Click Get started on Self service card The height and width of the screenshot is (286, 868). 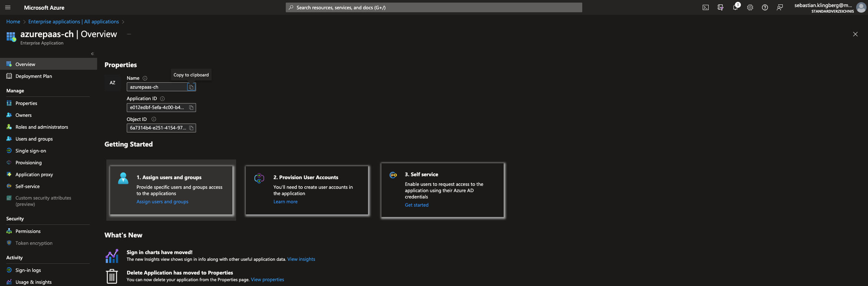(x=417, y=205)
